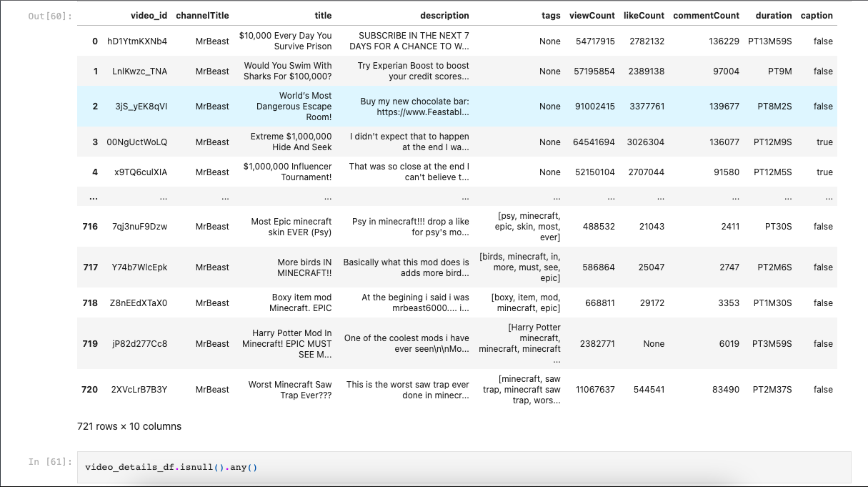The height and width of the screenshot is (487, 868).
Task: Click inside the isnull().any() code cell
Action: [464, 467]
